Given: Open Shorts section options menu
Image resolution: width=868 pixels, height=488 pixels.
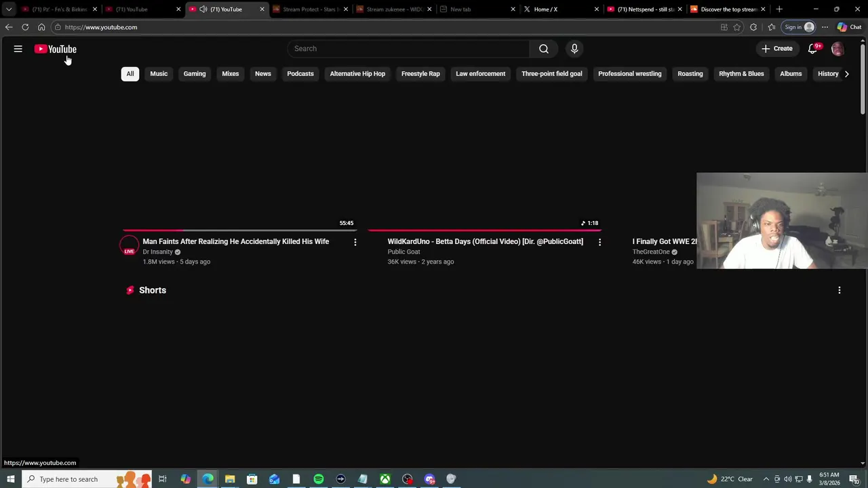Looking at the screenshot, I should [x=840, y=290].
